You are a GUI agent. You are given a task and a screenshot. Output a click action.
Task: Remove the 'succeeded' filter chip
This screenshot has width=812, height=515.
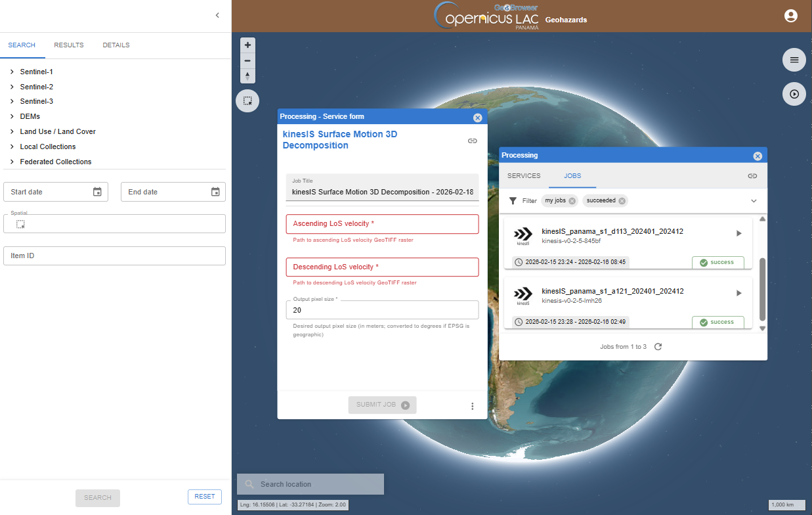coord(622,201)
